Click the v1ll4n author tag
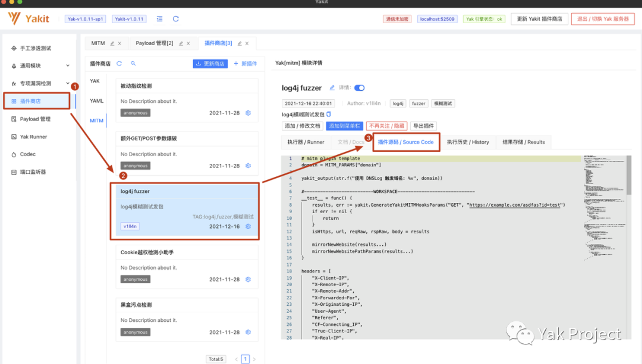Viewport: 642px width, 364px height. (130, 226)
